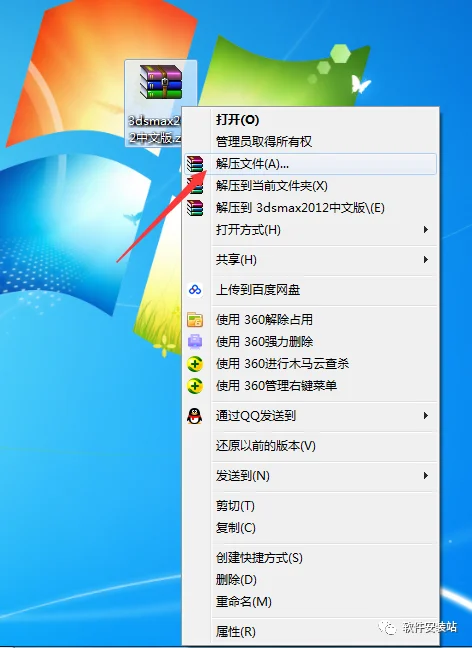Click the 360解除占用 folder icon
472x648 pixels.
point(195,320)
